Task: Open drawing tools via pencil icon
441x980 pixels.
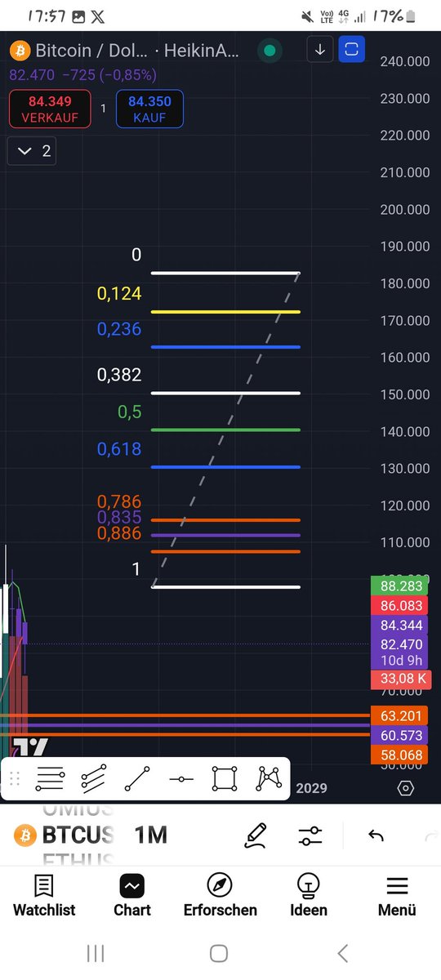Action: coord(256,835)
